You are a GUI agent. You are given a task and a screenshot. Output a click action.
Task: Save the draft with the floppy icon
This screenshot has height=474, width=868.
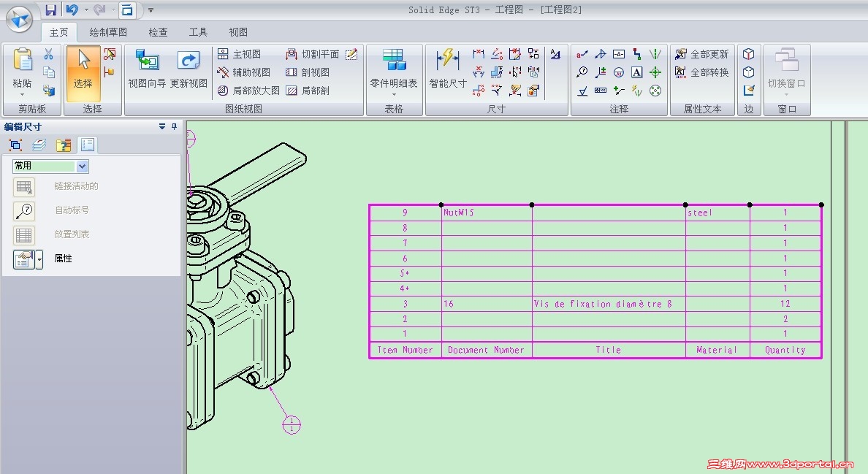(x=51, y=9)
